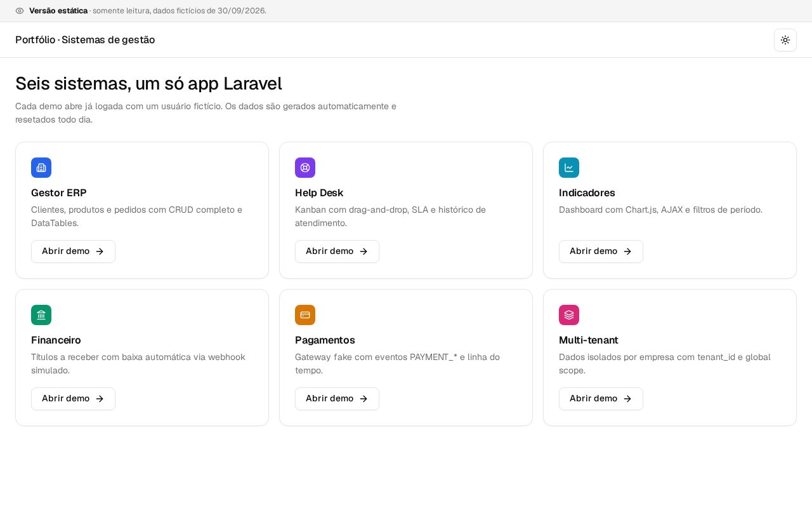Click the text "Dashboard com Chart.js, AJAX"
This screenshot has height=508, width=812.
tap(660, 210)
